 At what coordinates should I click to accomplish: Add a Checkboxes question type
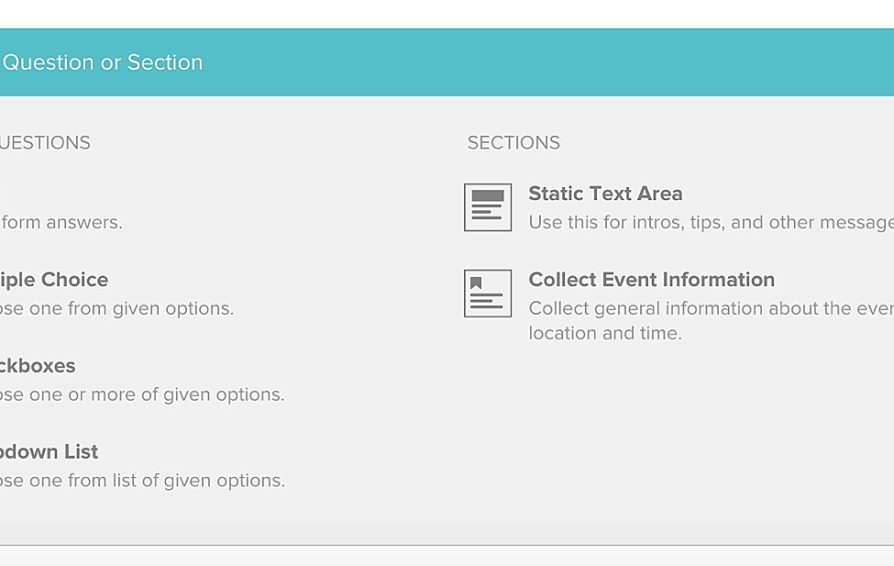pos(38,366)
